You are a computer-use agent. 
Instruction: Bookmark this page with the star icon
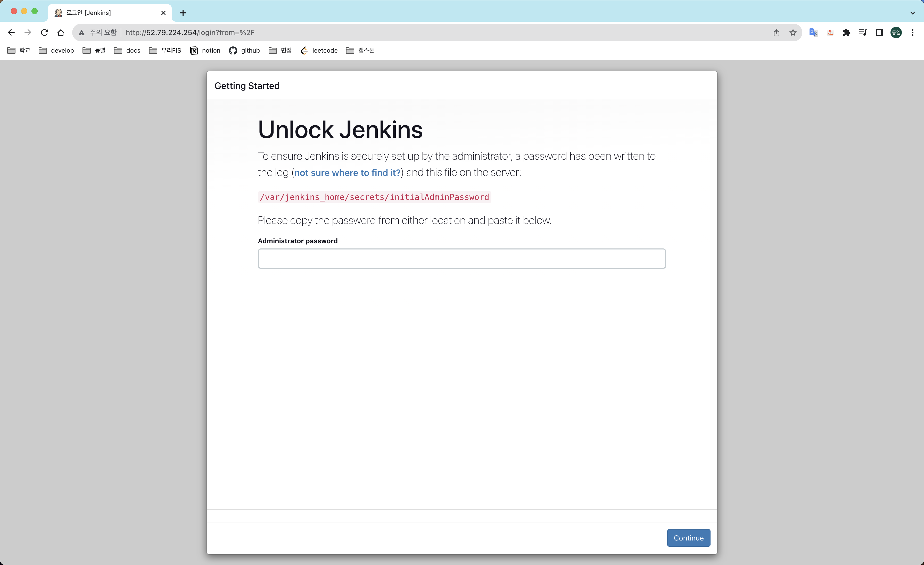point(793,33)
